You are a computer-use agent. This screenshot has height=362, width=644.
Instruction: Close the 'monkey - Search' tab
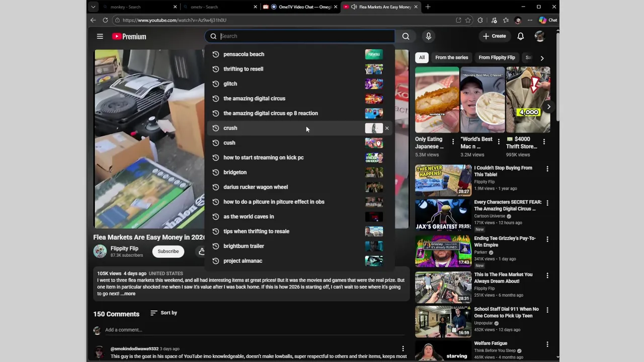click(175, 7)
